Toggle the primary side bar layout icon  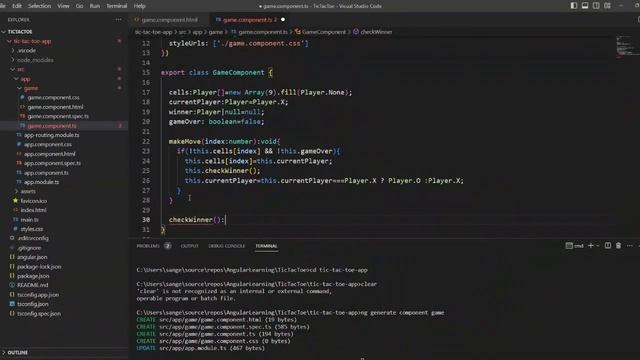click(573, 6)
